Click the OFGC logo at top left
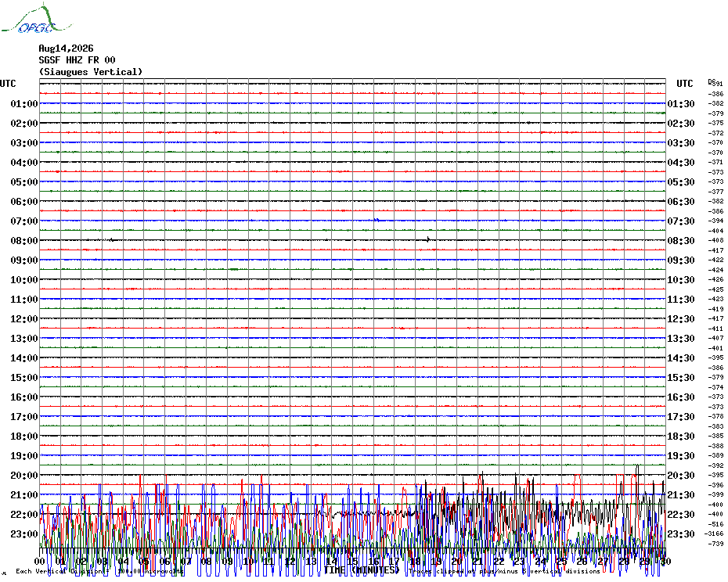 tap(36, 19)
